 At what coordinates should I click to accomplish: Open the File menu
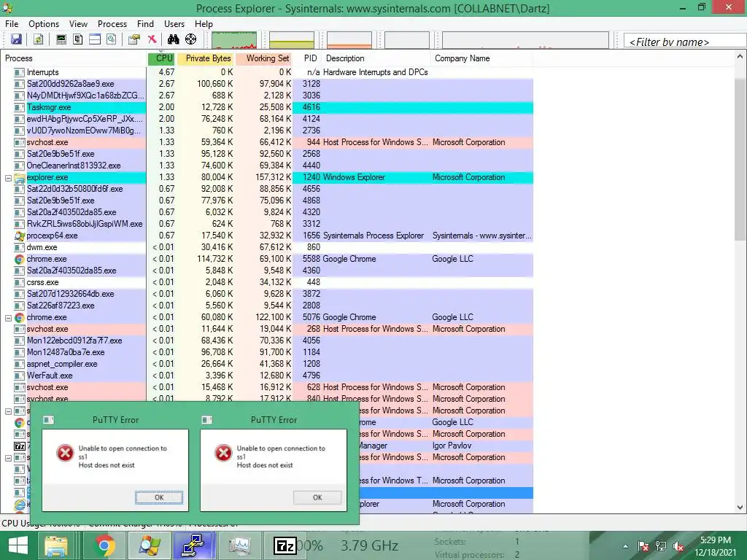pos(12,24)
